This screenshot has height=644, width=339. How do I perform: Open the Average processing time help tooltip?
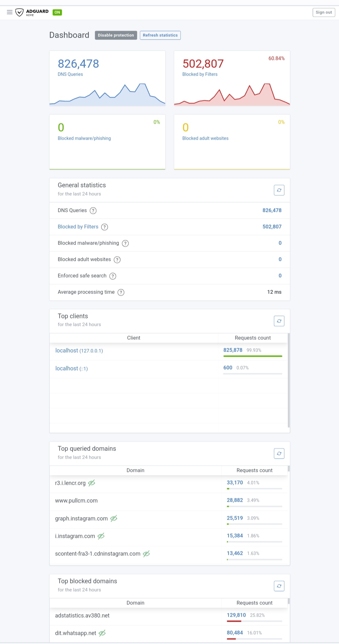(121, 292)
